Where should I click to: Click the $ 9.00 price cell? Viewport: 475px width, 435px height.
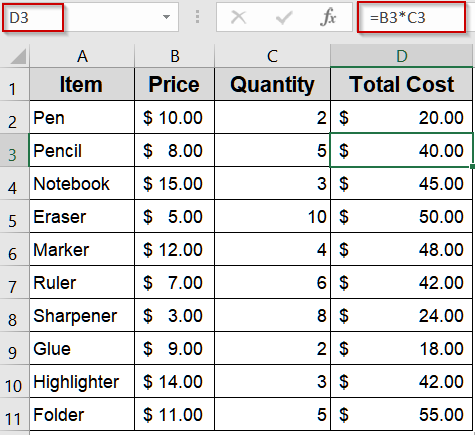pyautogui.click(x=175, y=348)
